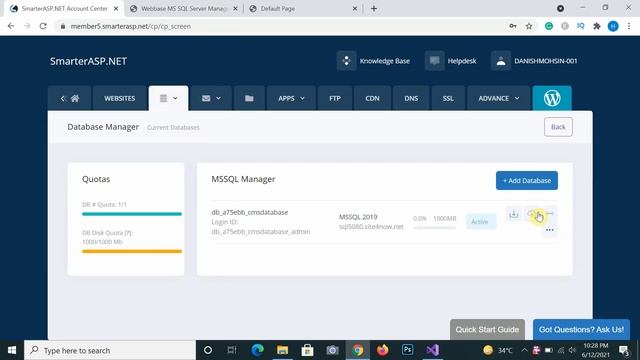
Task: Open the three-dots more options menu
Action: (550, 230)
